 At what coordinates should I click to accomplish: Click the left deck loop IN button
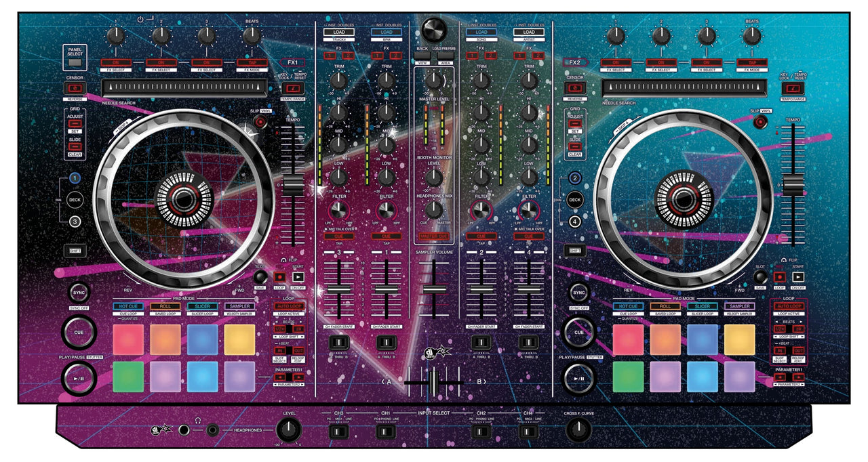pyautogui.click(x=280, y=351)
